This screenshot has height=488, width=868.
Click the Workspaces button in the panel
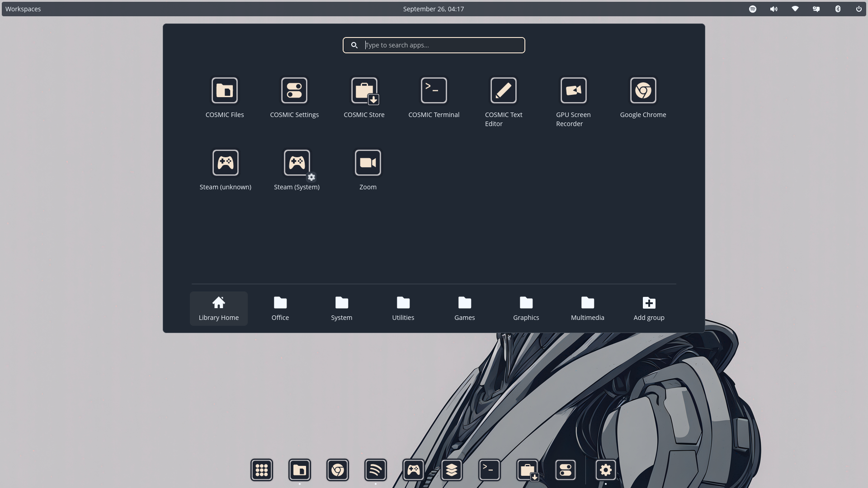click(x=23, y=9)
